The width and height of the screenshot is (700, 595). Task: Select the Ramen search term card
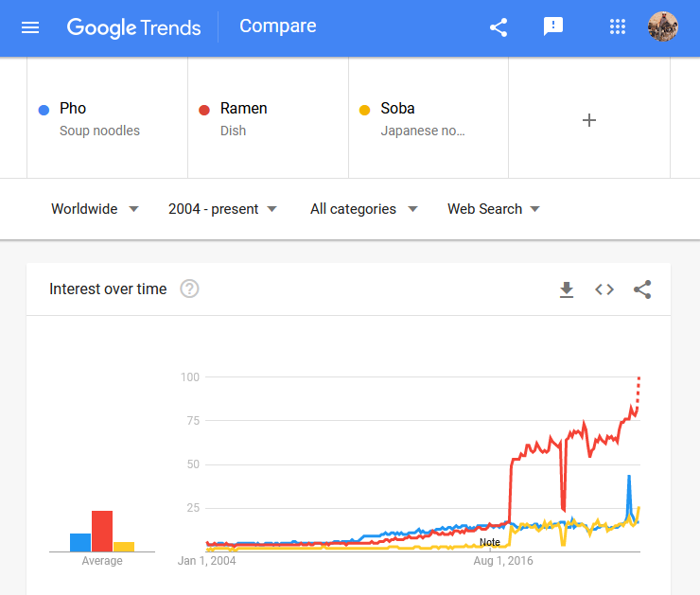pyautogui.click(x=268, y=118)
